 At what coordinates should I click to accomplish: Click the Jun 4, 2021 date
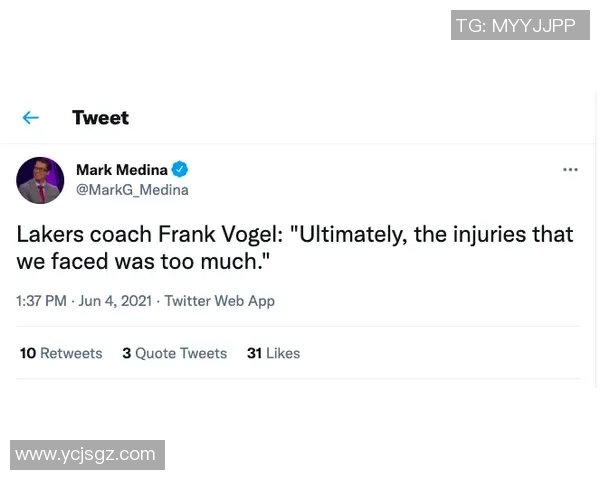click(115, 301)
